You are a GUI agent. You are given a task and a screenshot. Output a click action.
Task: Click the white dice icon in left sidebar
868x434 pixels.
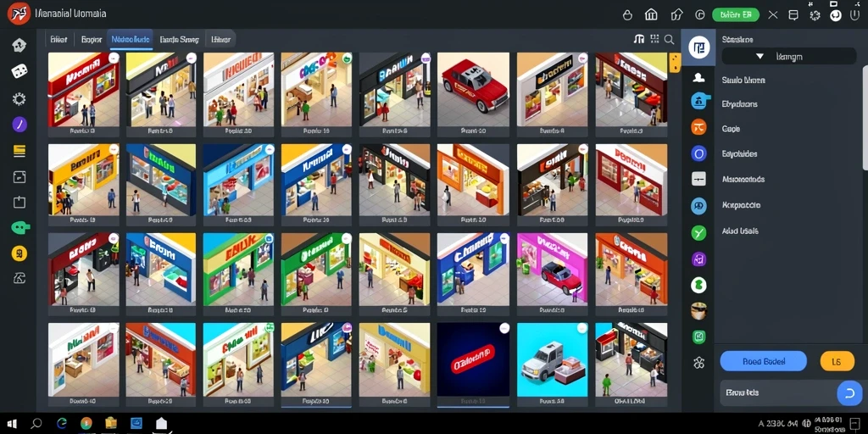pyautogui.click(x=19, y=71)
